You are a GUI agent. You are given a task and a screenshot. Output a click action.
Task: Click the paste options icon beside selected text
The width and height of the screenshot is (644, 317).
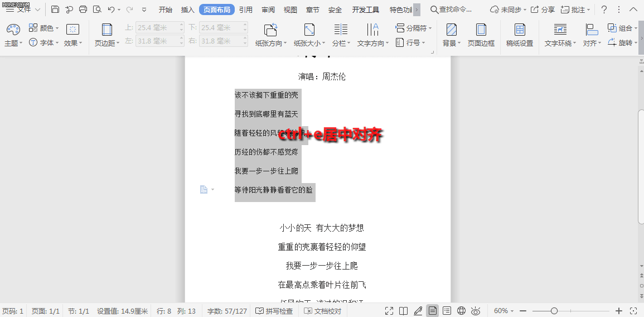tap(204, 189)
